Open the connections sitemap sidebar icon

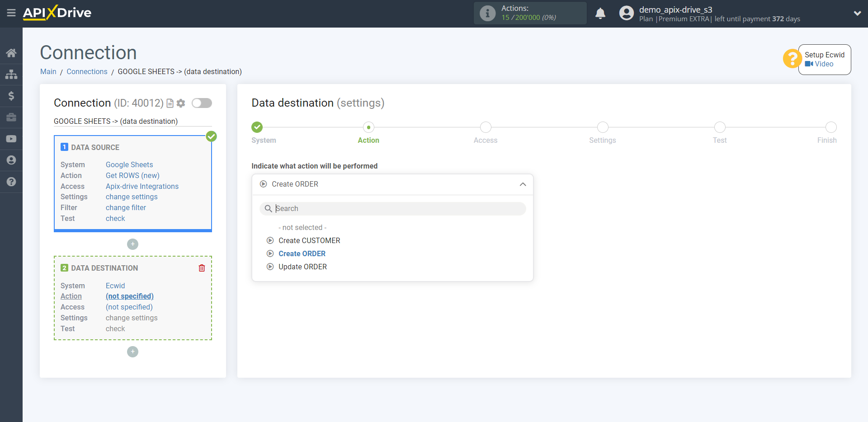(x=11, y=74)
